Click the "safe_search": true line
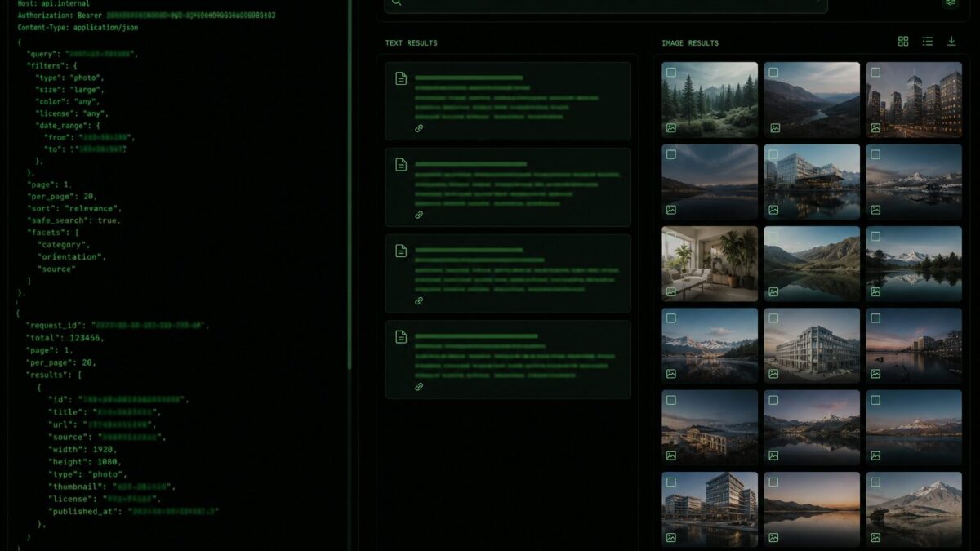This screenshot has height=551, width=980. [73, 220]
